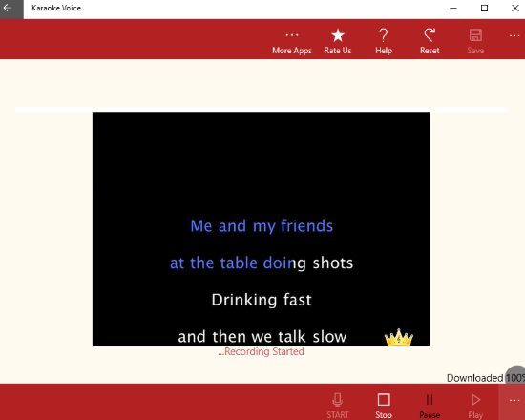Screen dimensions: 525x420
Task: Click the lyric 'and then we talk slow'
Action: [x=262, y=337]
